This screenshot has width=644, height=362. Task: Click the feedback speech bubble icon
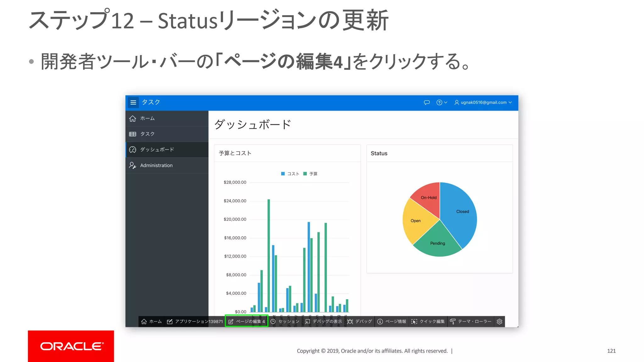(x=427, y=102)
